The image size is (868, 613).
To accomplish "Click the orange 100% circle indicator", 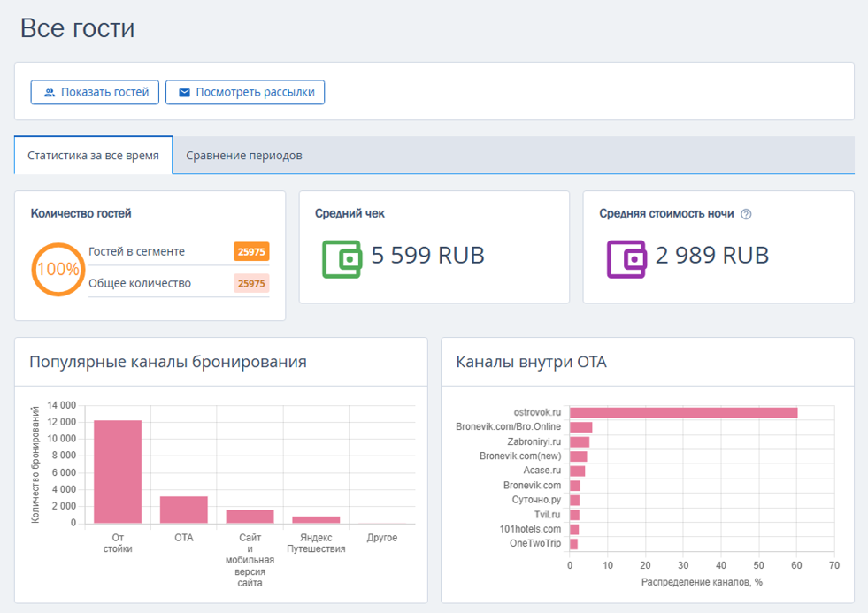I will pyautogui.click(x=58, y=270).
